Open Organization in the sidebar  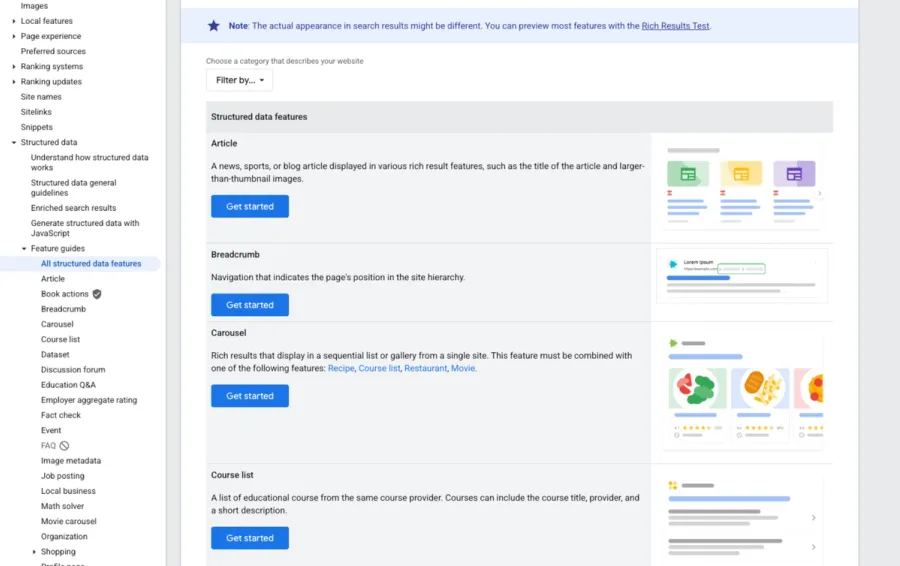[64, 537]
